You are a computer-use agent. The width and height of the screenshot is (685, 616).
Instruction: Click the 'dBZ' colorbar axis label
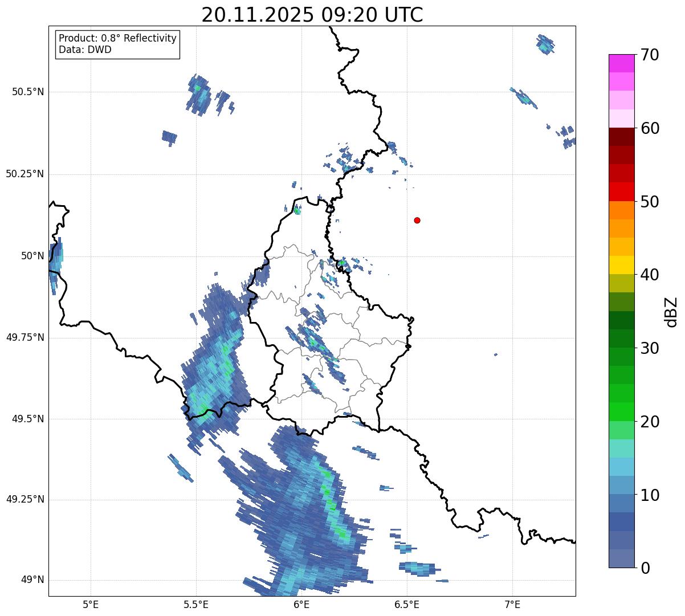[671, 312]
